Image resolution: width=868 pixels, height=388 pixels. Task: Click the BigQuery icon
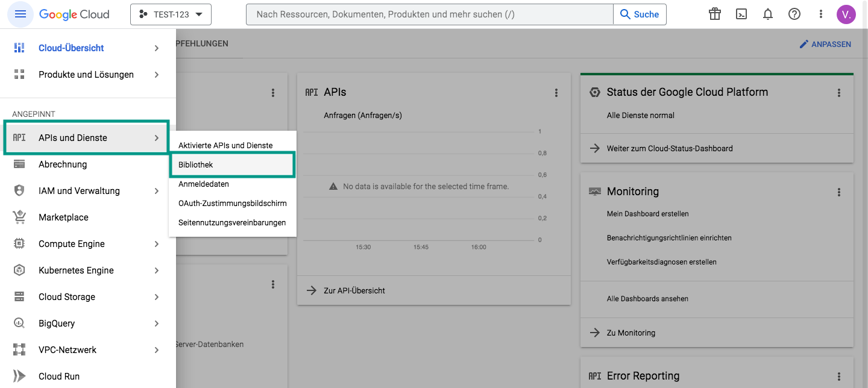coord(19,324)
